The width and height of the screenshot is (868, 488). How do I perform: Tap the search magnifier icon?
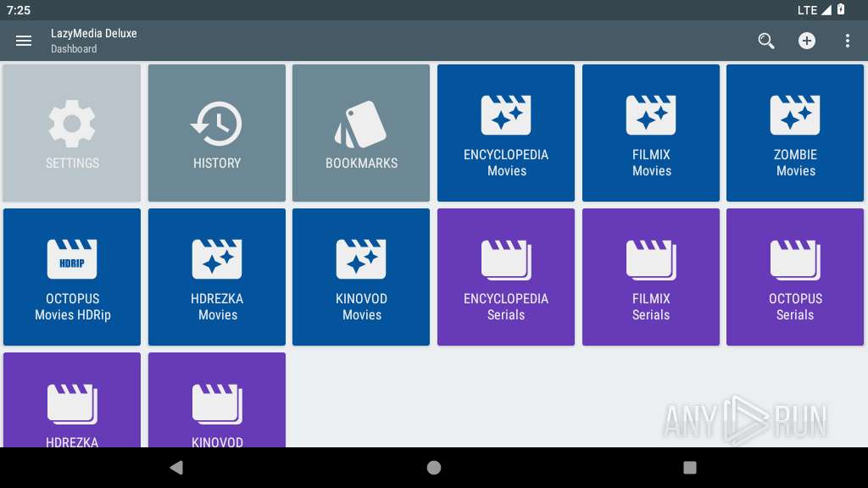pyautogui.click(x=766, y=41)
